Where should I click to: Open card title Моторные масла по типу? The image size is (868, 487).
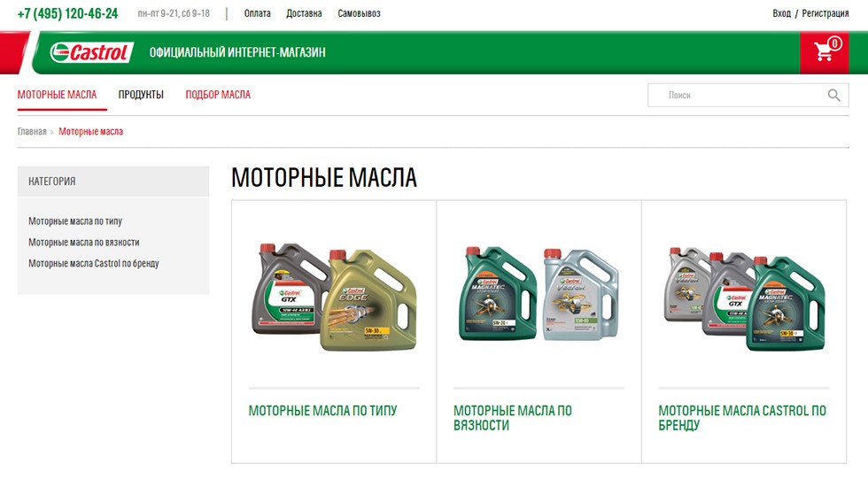click(x=322, y=411)
